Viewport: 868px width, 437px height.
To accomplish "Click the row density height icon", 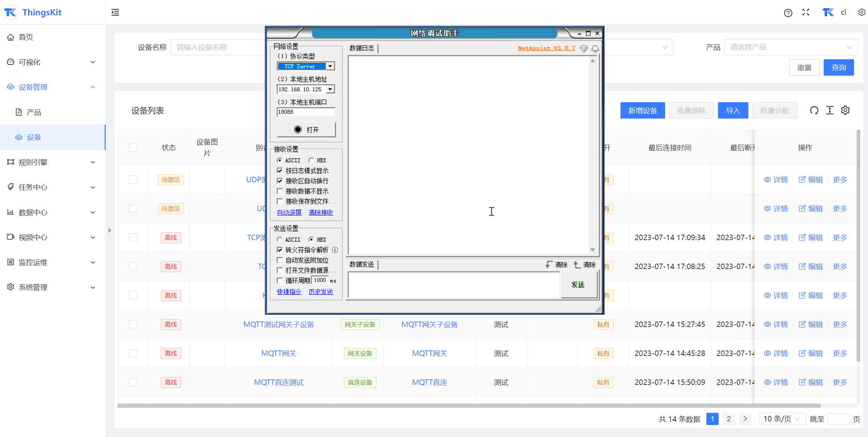I will tap(829, 110).
